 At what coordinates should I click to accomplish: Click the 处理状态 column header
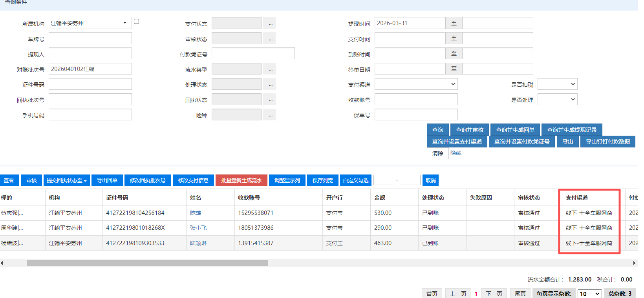433,198
